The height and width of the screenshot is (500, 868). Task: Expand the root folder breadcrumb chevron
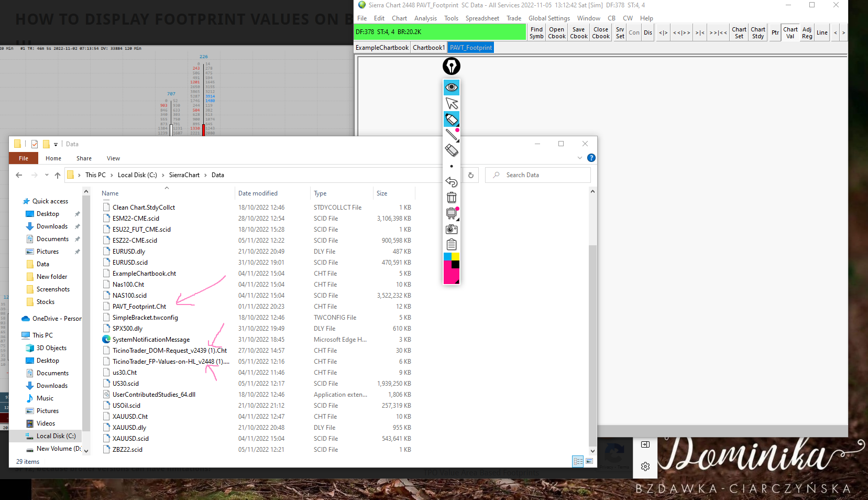point(79,175)
